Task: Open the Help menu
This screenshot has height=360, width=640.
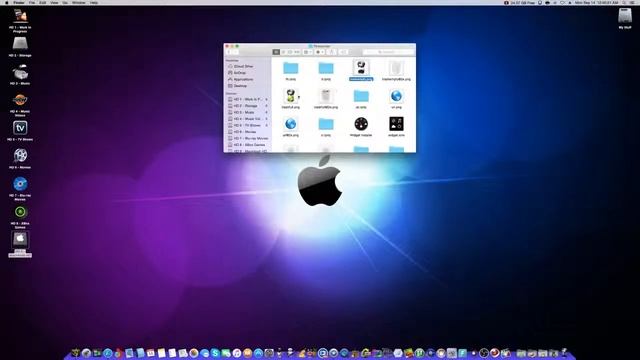Action: click(94, 2)
